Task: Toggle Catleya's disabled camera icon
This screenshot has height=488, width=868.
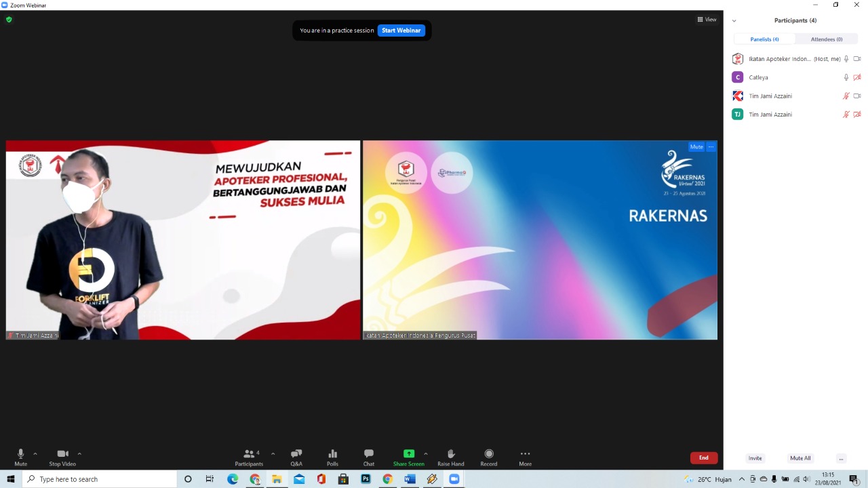Action: (857, 77)
